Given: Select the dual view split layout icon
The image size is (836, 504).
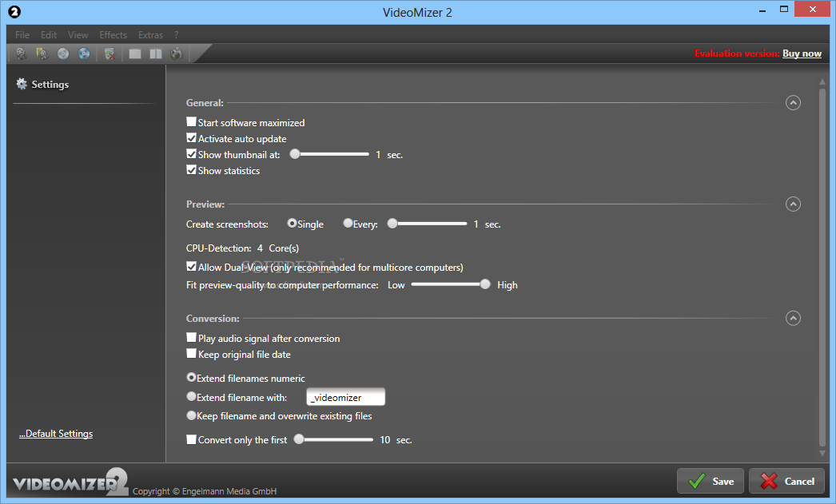Looking at the screenshot, I should click(x=156, y=54).
